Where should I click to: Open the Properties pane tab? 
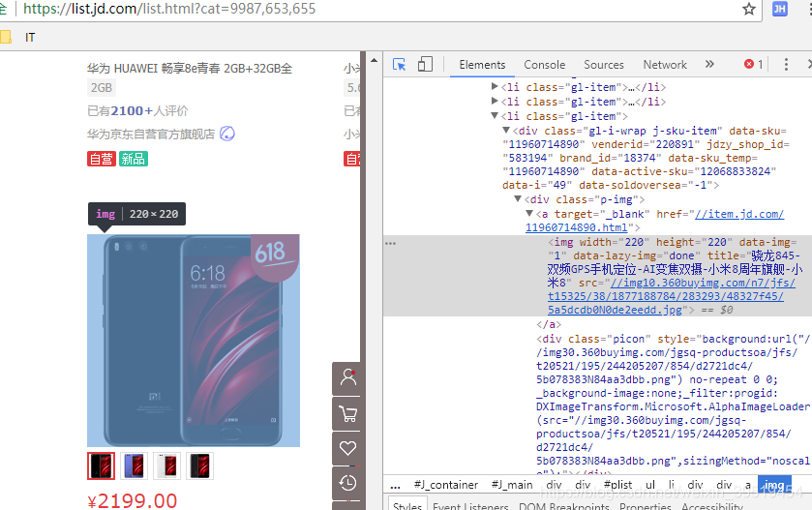click(x=646, y=506)
